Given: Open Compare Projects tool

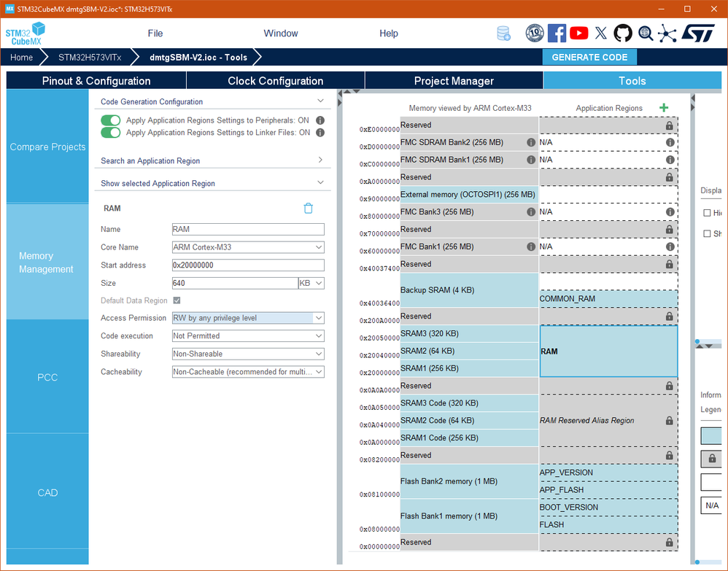Looking at the screenshot, I should (x=47, y=147).
